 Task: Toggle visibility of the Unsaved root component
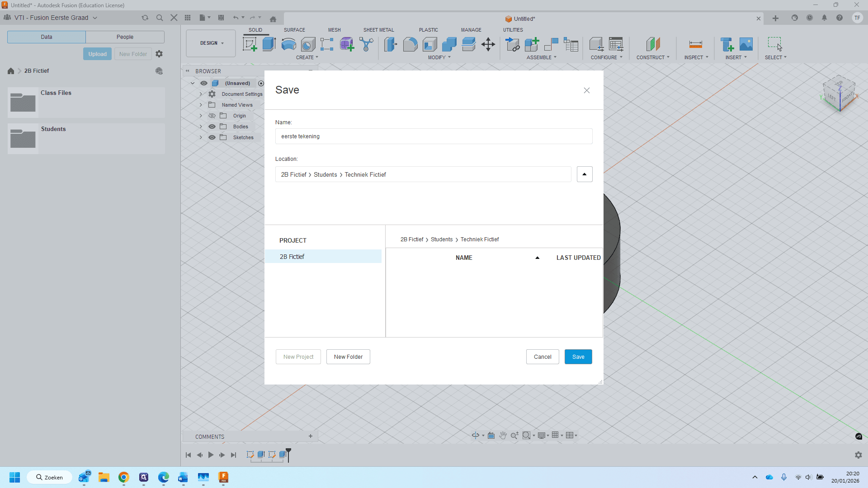pos(204,83)
